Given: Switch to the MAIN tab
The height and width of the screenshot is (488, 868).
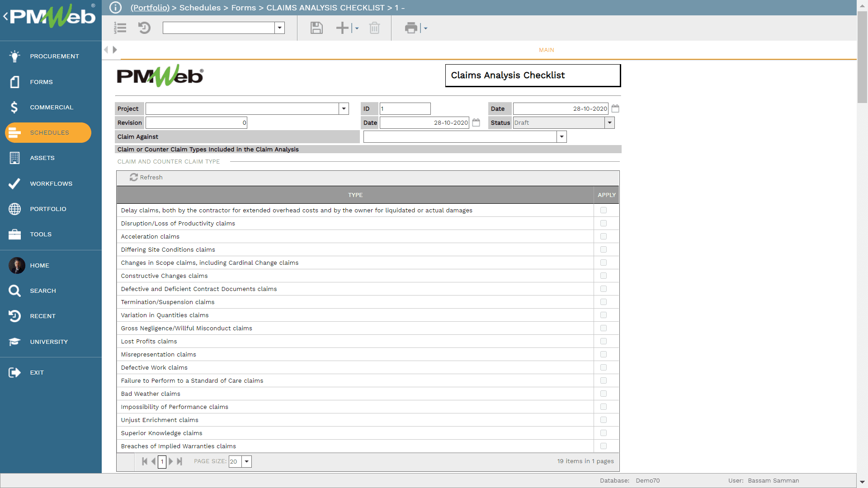Looking at the screenshot, I should pos(546,50).
